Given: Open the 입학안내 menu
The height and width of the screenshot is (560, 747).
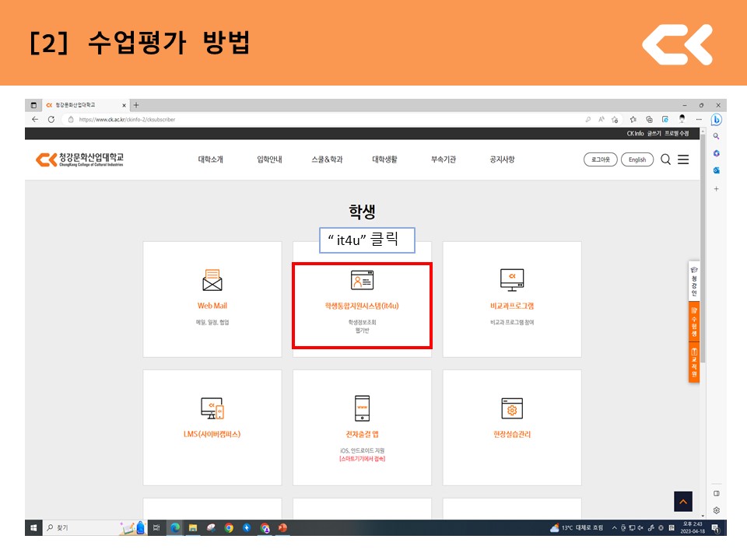Looking at the screenshot, I should (x=270, y=159).
